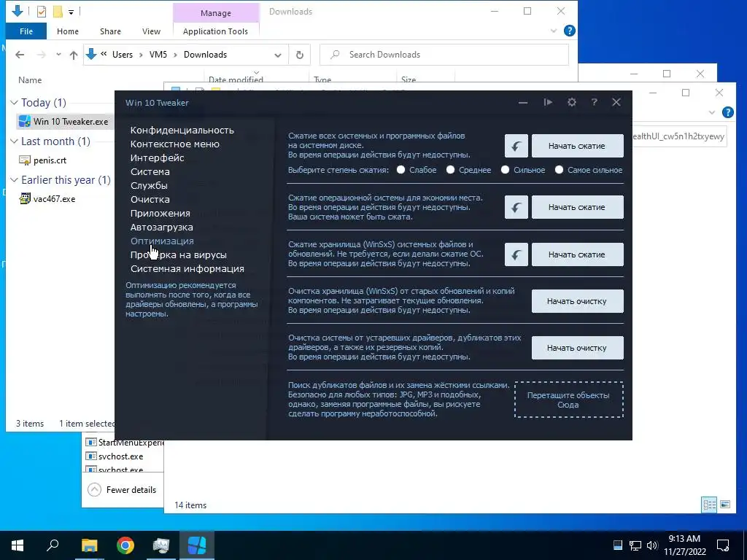Image resolution: width=747 pixels, height=560 pixels.
Task: Click undo arrow for WinSxS compression row
Action: pyautogui.click(x=516, y=254)
